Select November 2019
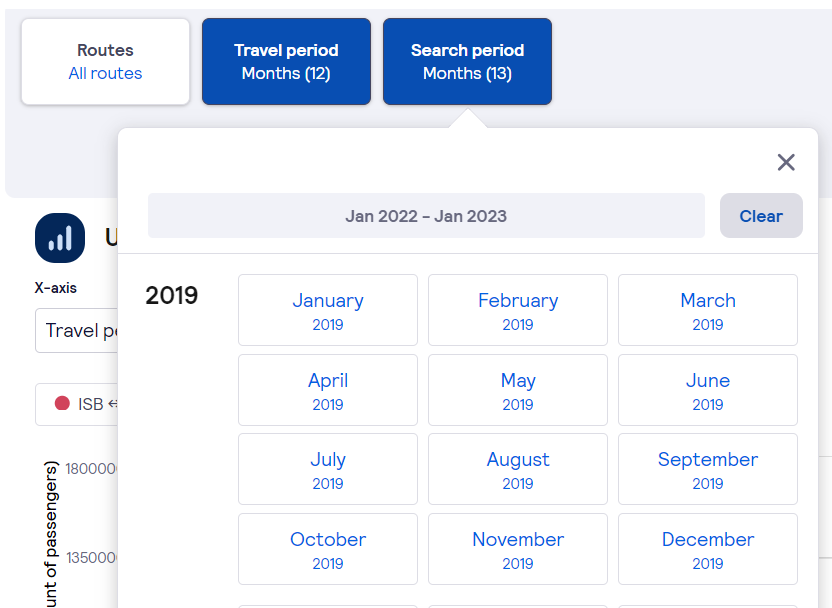The width and height of the screenshot is (832, 608). point(518,549)
